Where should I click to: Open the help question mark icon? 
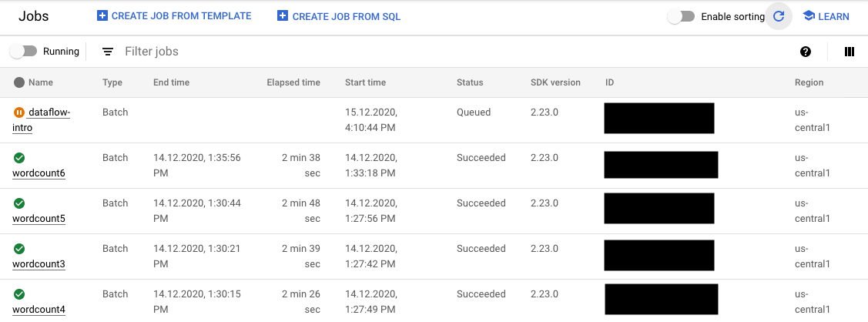(x=806, y=52)
